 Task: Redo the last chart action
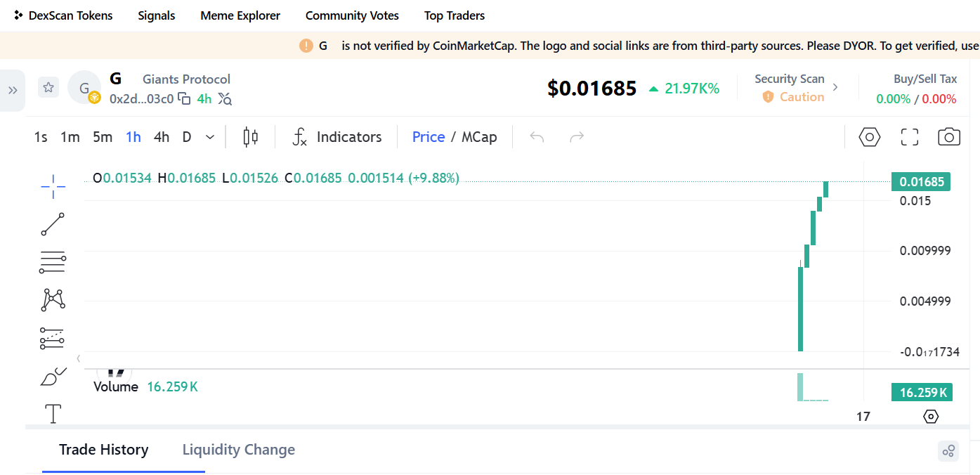577,137
